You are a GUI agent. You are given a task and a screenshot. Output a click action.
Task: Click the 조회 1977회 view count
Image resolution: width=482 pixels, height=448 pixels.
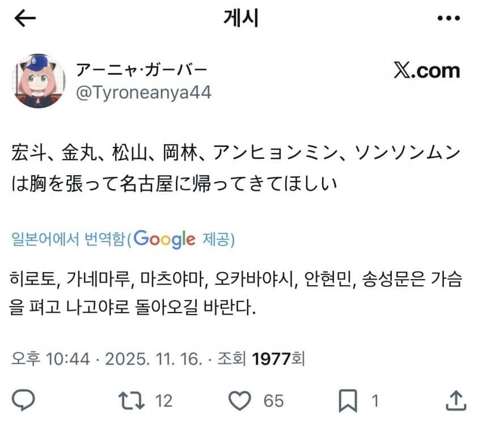(261, 358)
